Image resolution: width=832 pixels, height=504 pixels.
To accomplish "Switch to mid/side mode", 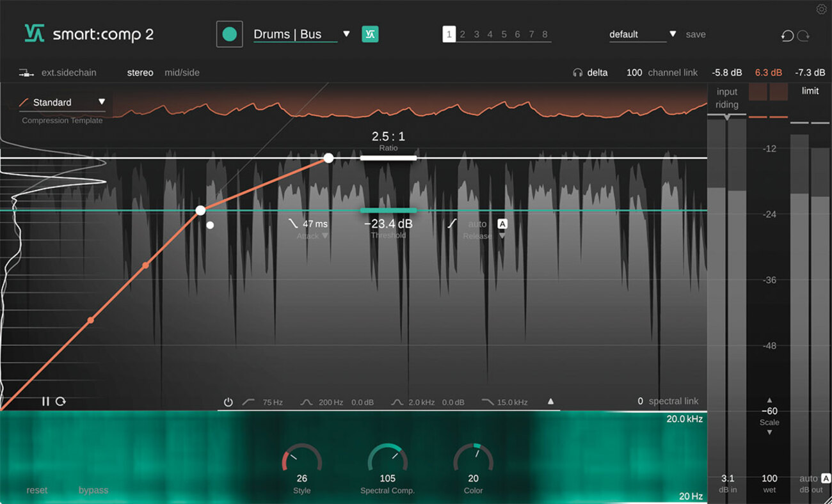I will pyautogui.click(x=182, y=73).
